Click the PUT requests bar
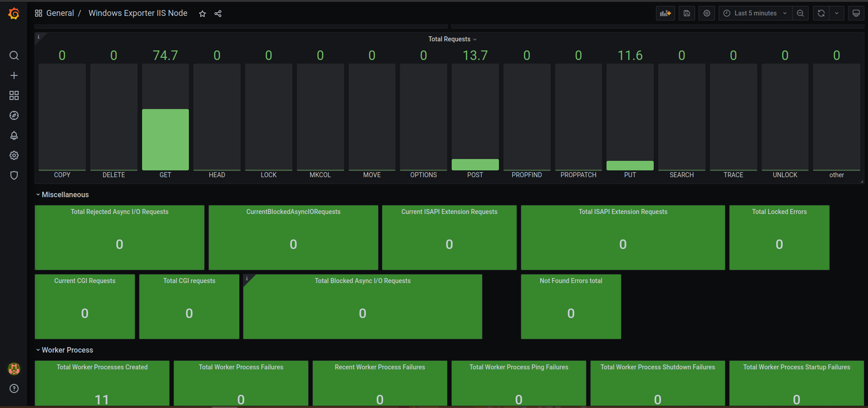This screenshot has height=408, width=868. 630,165
